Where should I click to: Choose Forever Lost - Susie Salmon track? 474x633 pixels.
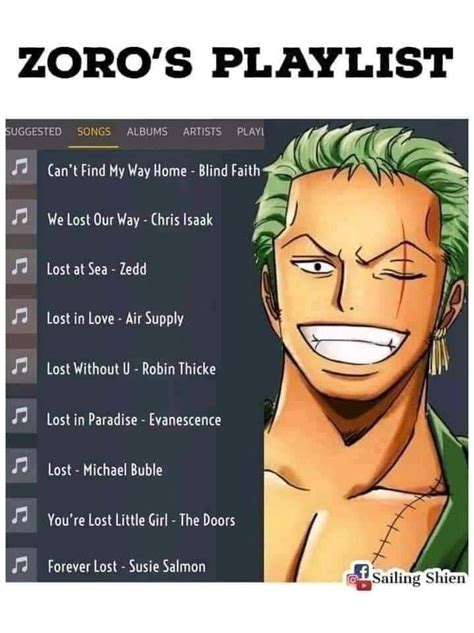coord(126,566)
